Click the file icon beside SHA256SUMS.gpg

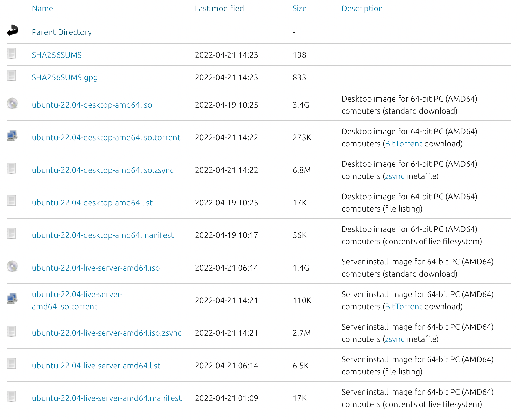[11, 76]
